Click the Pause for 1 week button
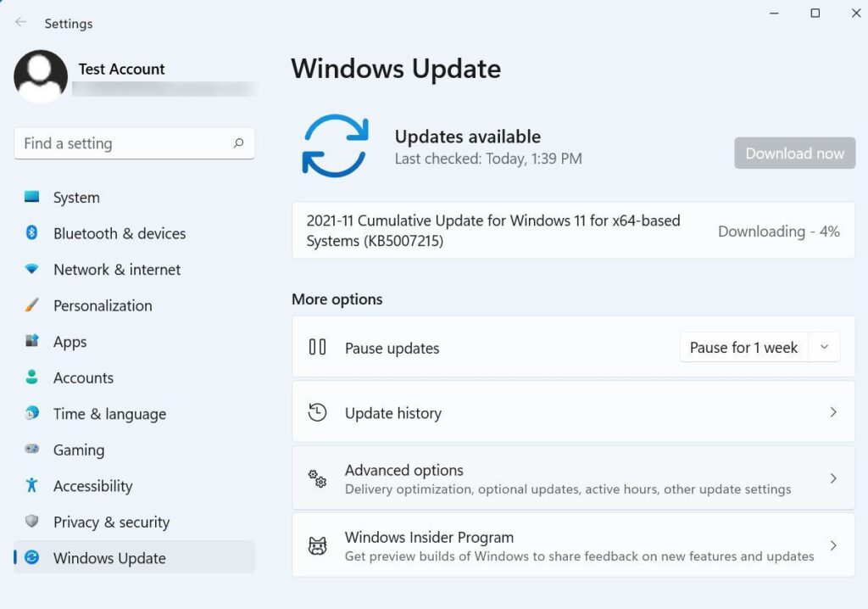 coord(743,348)
